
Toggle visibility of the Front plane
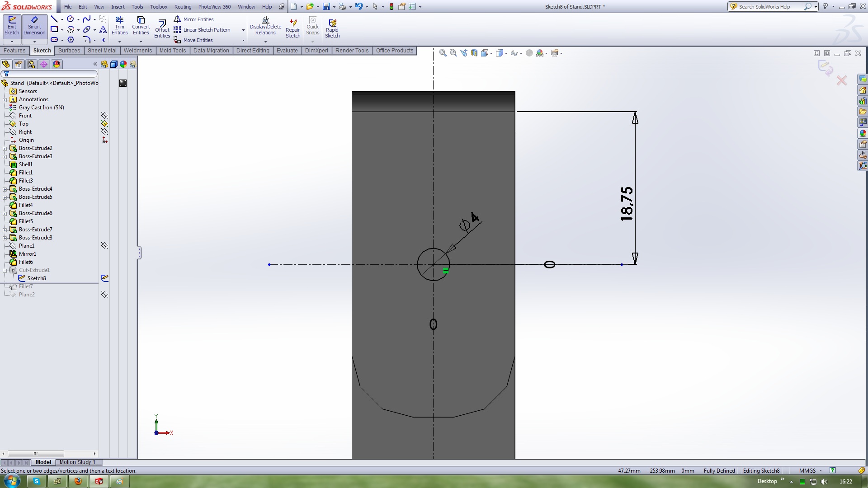pyautogui.click(x=105, y=116)
